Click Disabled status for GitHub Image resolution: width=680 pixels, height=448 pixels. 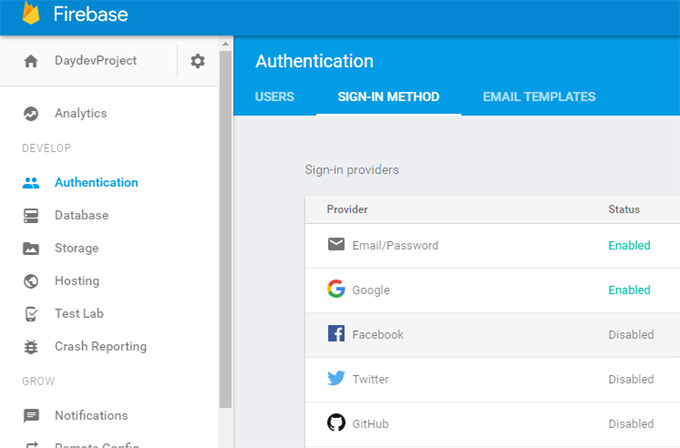631,424
